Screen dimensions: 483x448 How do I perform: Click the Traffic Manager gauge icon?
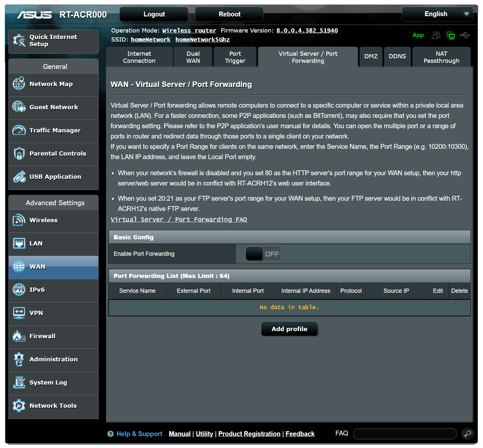(x=19, y=130)
